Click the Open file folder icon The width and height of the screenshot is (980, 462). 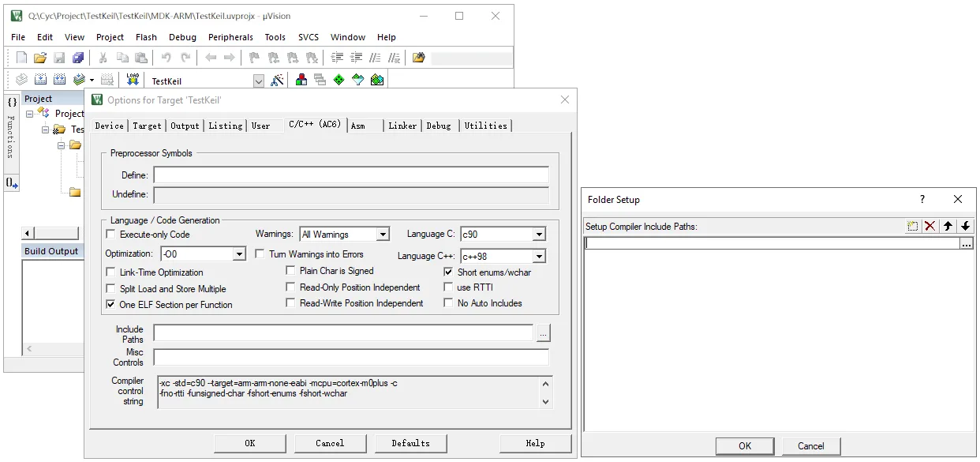pyautogui.click(x=40, y=58)
